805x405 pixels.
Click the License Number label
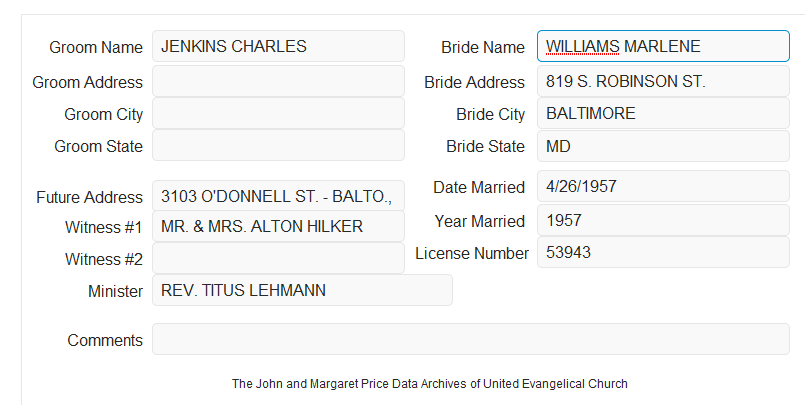pos(472,254)
